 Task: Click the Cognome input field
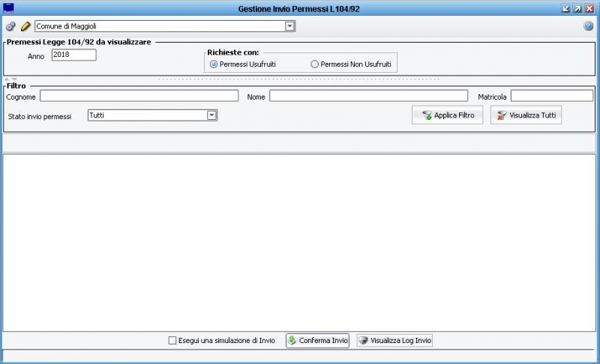pos(139,96)
